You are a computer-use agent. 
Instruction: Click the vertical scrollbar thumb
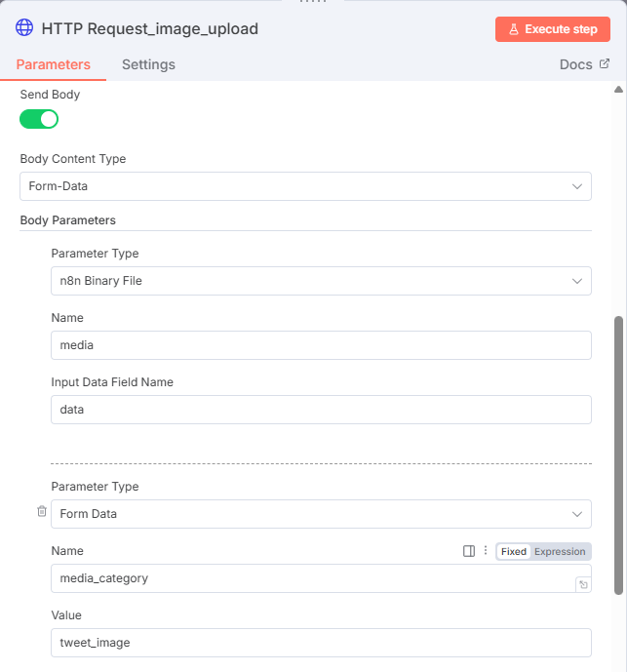coord(618,454)
